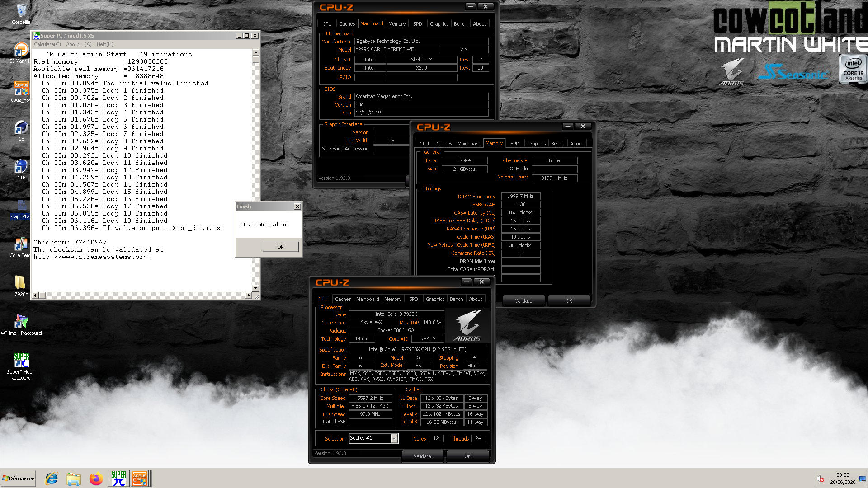The height and width of the screenshot is (488, 868).
Task: Click the Core Speed 5597.2 MHz value
Action: click(x=370, y=399)
